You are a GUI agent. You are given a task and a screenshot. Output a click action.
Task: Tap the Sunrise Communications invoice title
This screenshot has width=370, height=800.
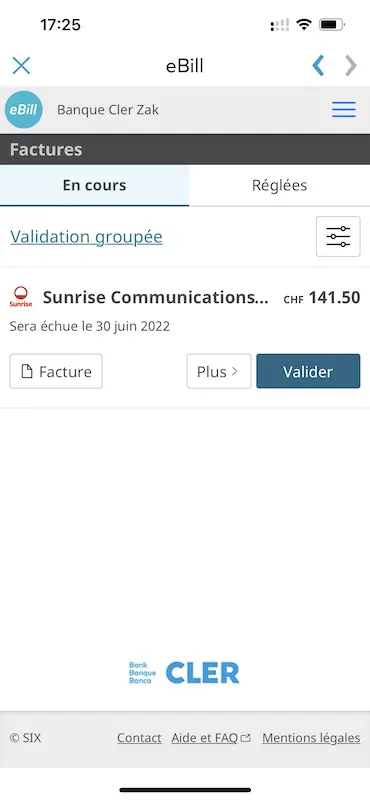tap(156, 297)
